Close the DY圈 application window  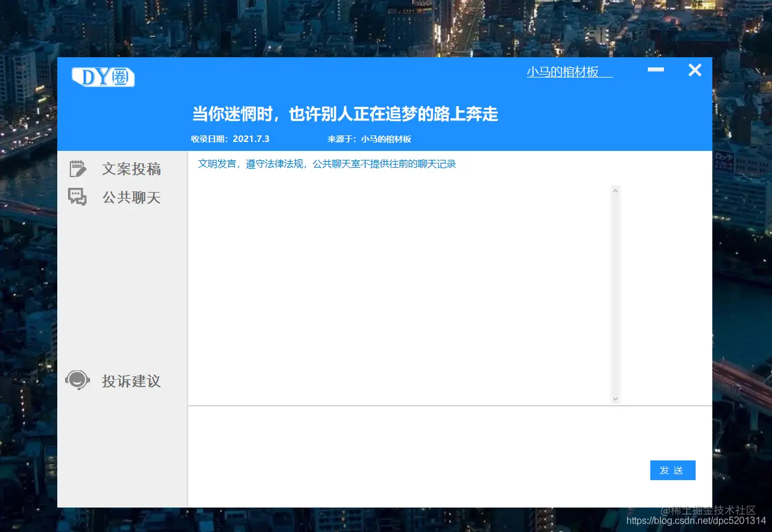(694, 70)
